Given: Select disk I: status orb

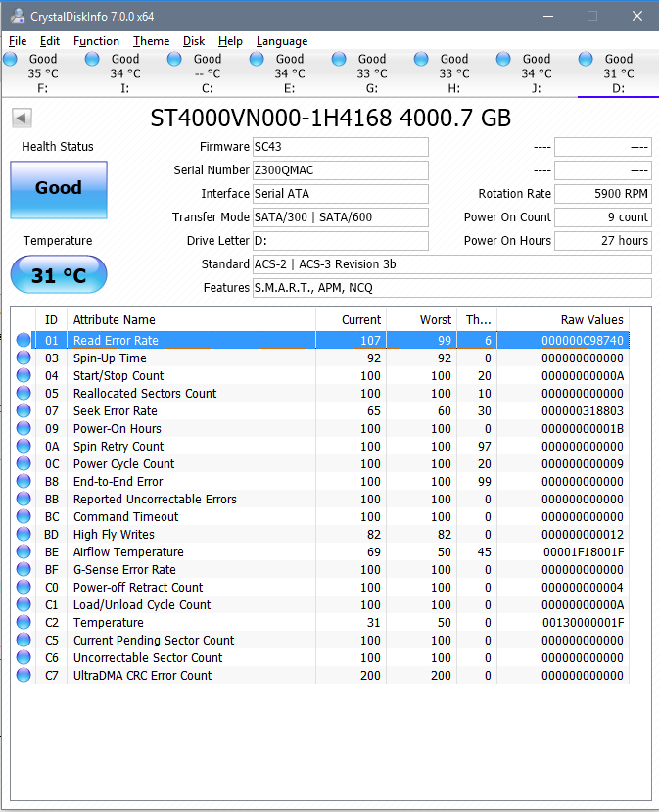Looking at the screenshot, I should tap(92, 59).
